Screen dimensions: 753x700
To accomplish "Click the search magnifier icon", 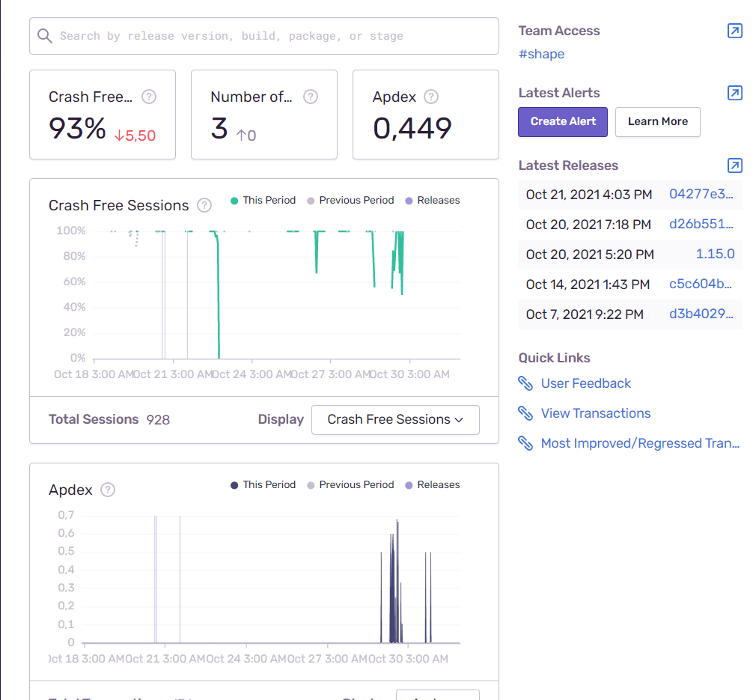I will pos(45,36).
